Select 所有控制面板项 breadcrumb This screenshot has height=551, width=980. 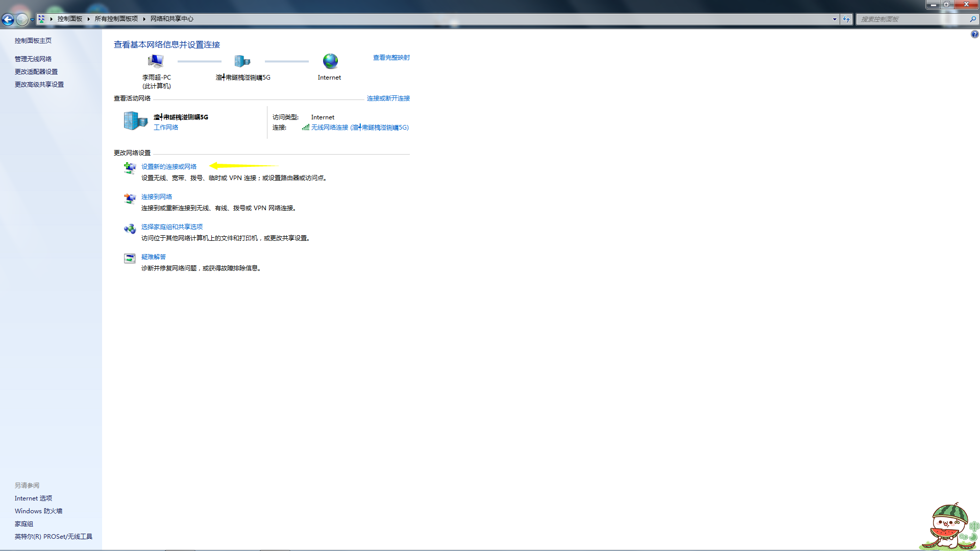[116, 19]
